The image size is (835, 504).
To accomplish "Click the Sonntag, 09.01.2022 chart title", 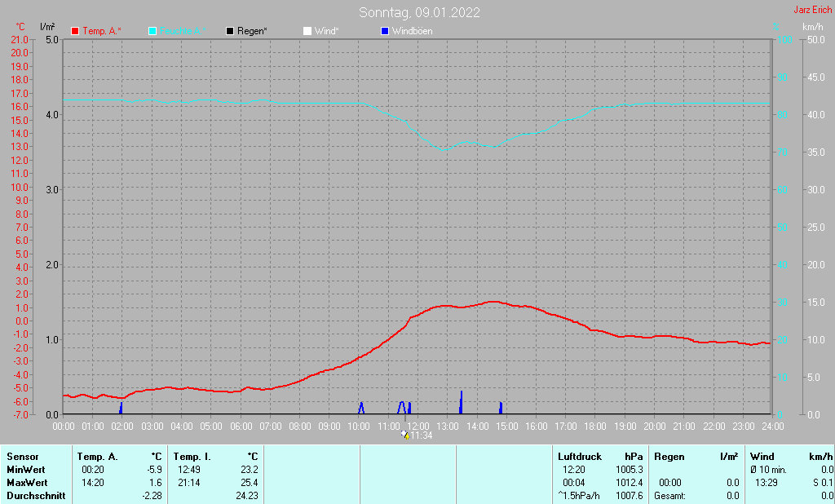I will point(419,12).
